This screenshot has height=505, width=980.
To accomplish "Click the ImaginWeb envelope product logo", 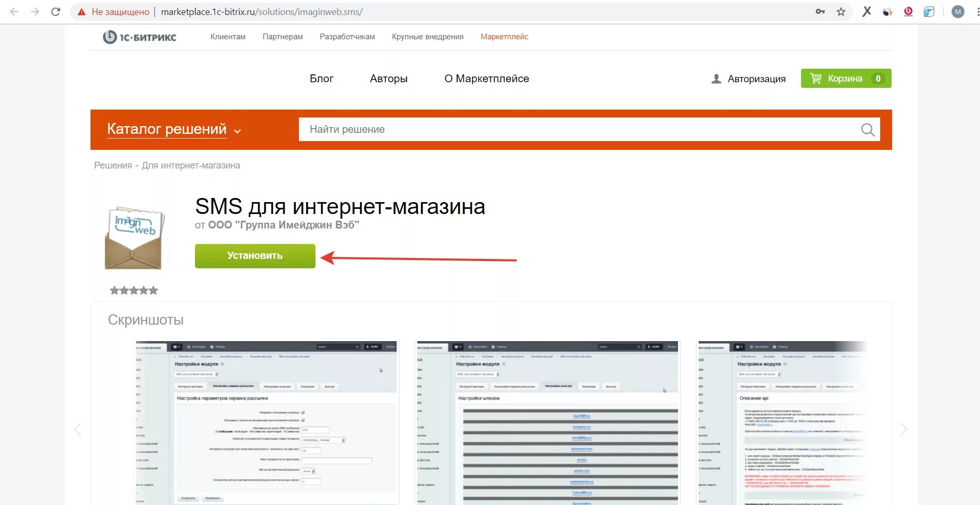I will [134, 238].
